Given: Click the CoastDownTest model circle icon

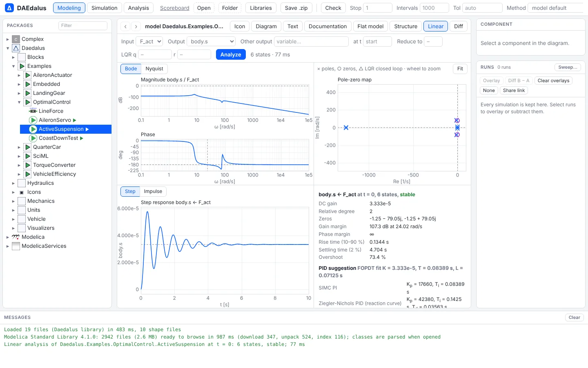Looking at the screenshot, I should click(x=33, y=138).
